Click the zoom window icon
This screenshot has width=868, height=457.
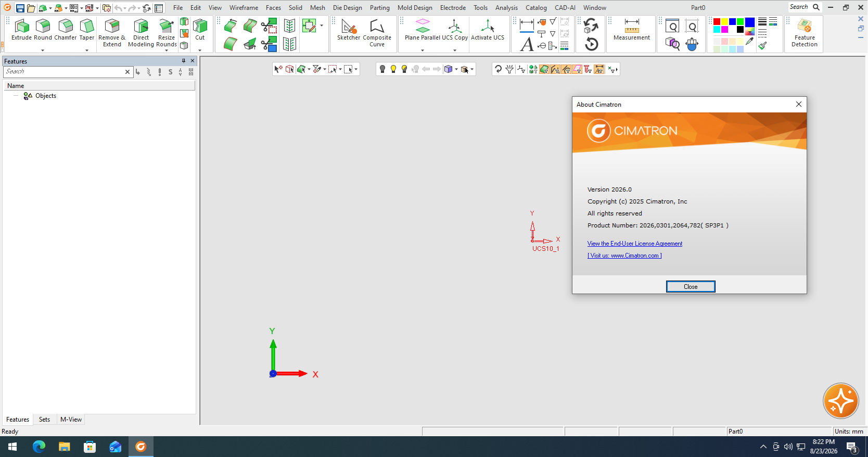click(x=672, y=26)
